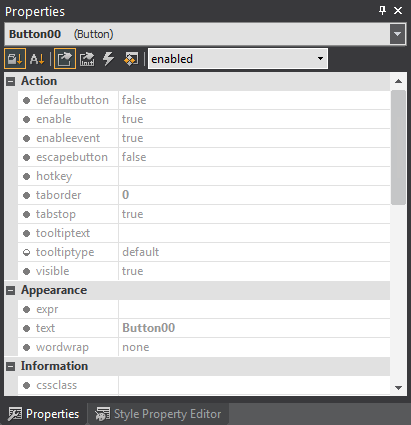Switch to Alphabetical sort order icon

tap(37, 59)
